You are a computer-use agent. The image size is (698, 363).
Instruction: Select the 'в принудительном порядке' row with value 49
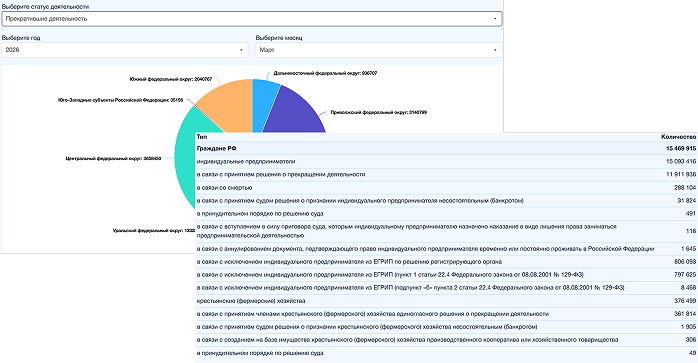(446, 353)
